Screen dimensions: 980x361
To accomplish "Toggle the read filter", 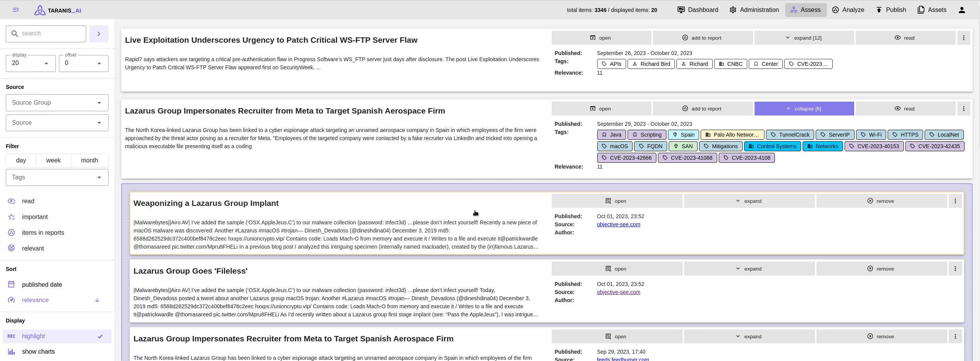I will point(57,201).
